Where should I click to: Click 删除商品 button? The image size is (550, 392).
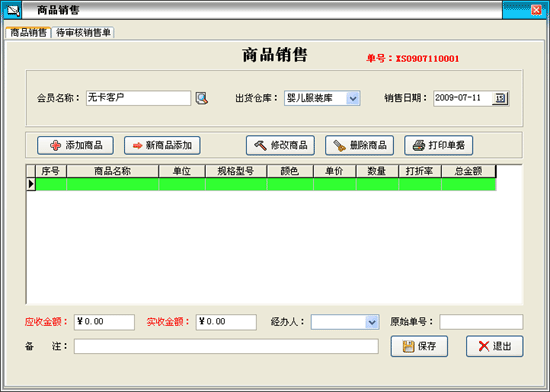[360, 146]
